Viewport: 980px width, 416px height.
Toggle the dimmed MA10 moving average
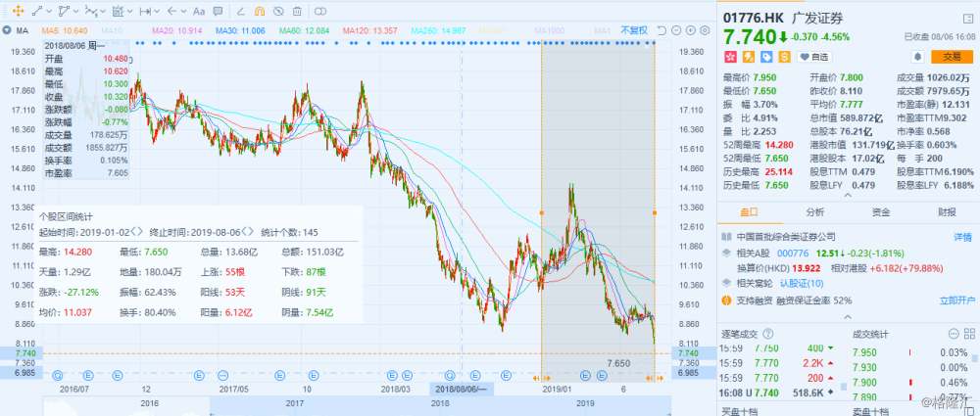113,30
